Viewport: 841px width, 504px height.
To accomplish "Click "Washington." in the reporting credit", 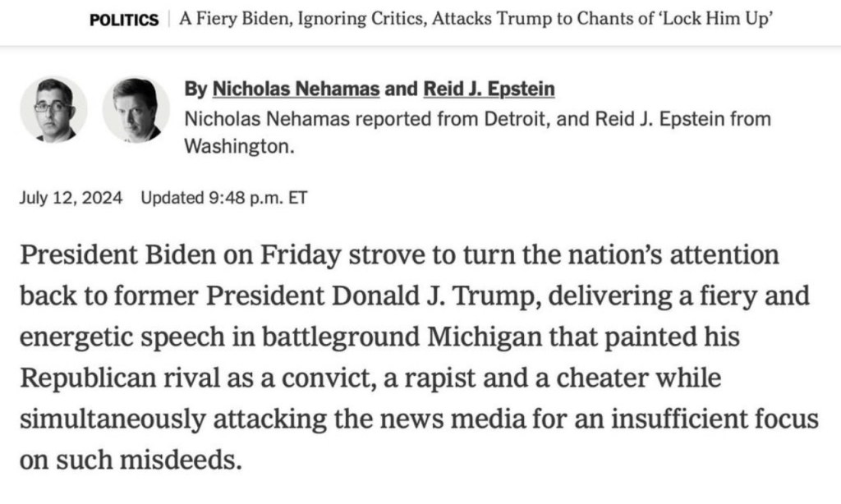I will (x=239, y=146).
